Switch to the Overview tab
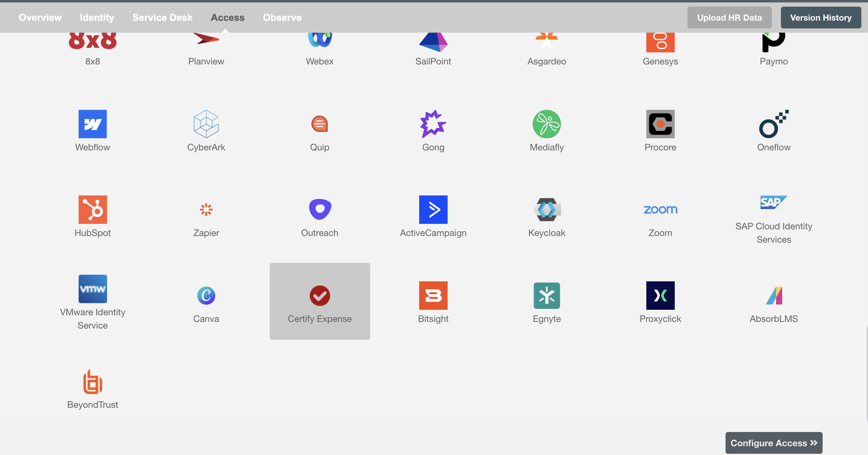 point(40,17)
